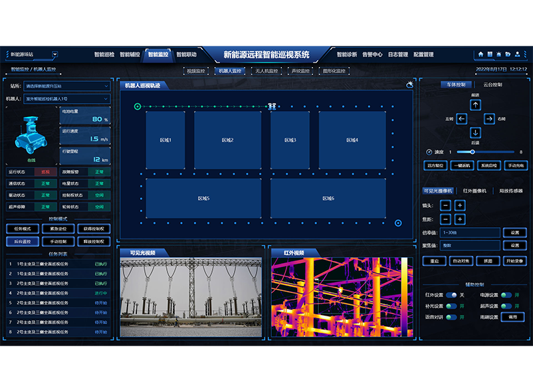Click the 右转 right-turn arrow icon
Image resolution: width=533 pixels, height=392 pixels.
[x=490, y=118]
